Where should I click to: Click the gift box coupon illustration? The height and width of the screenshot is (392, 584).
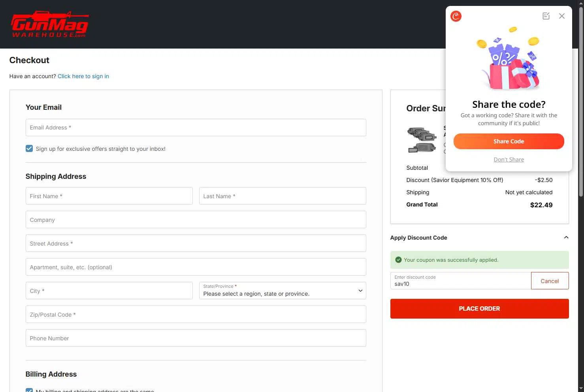pos(509,59)
